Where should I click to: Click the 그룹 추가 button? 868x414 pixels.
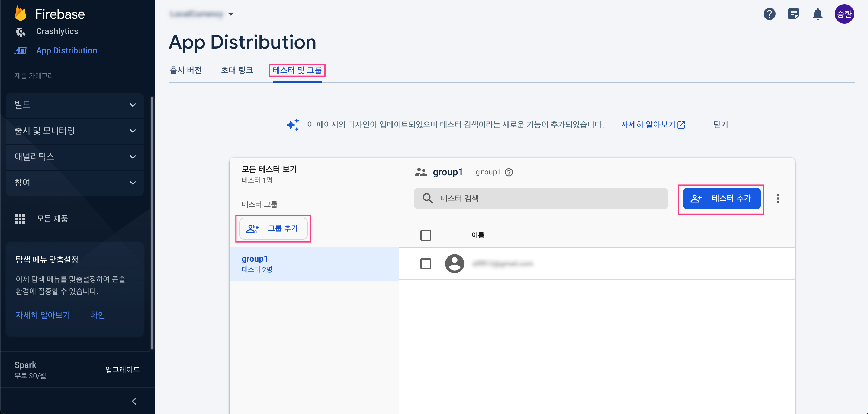(x=273, y=228)
